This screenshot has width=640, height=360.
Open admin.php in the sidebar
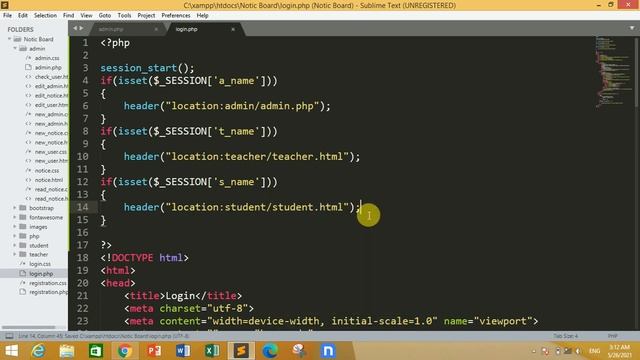[x=48, y=68]
